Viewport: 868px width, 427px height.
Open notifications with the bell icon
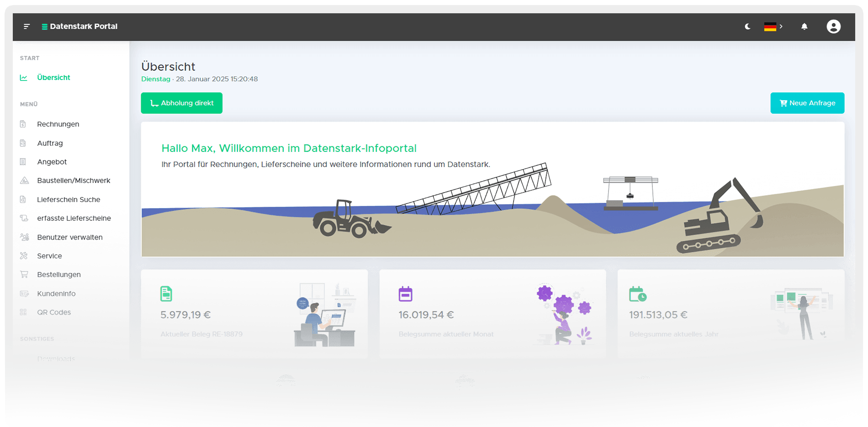[804, 27]
